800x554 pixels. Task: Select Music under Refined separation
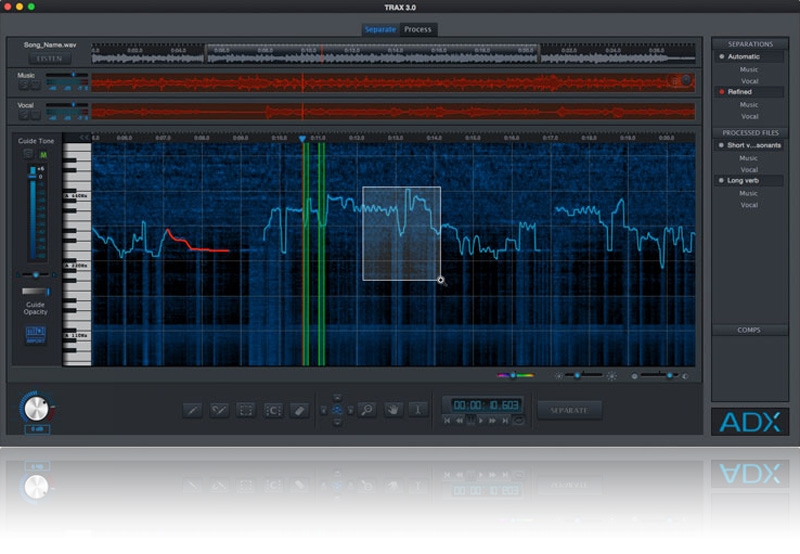pyautogui.click(x=748, y=105)
